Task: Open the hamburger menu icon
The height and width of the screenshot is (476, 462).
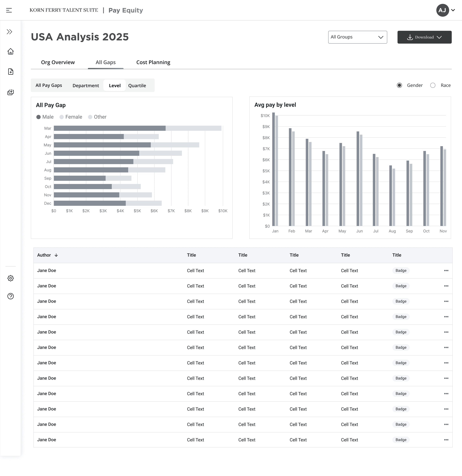Action: pyautogui.click(x=9, y=10)
